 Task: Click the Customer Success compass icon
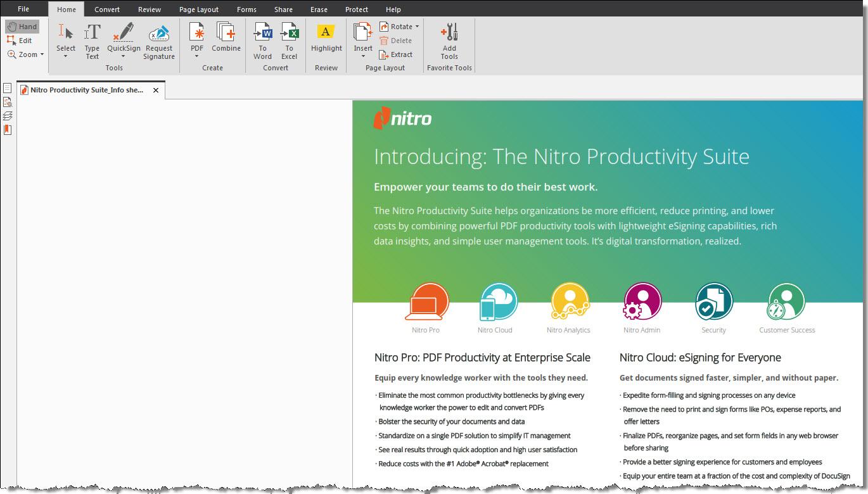point(786,302)
